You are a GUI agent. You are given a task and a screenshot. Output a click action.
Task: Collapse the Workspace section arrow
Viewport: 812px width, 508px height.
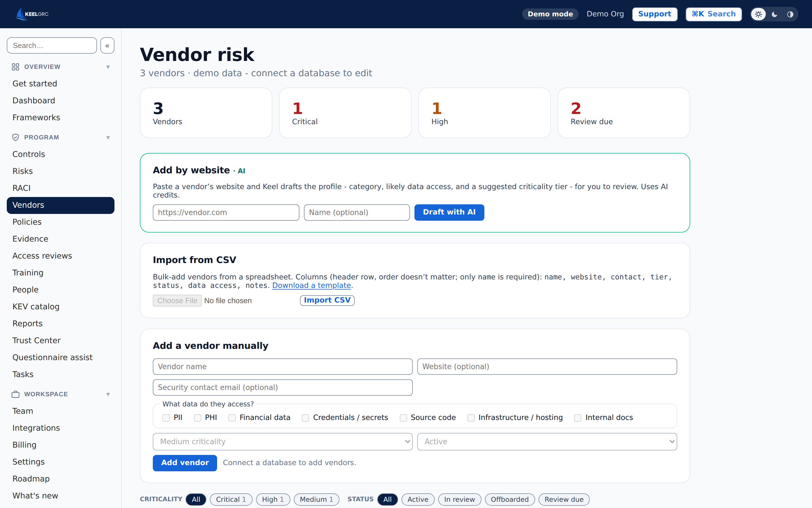point(108,394)
